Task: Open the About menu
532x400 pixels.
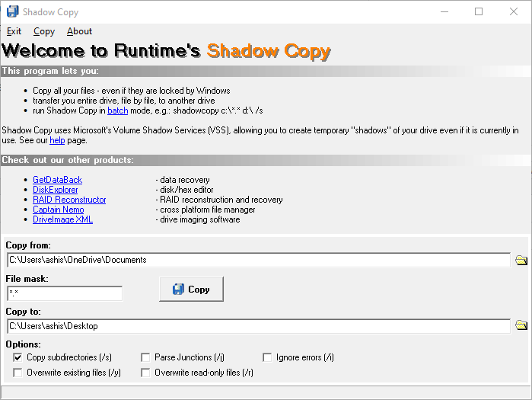Action: 79,31
